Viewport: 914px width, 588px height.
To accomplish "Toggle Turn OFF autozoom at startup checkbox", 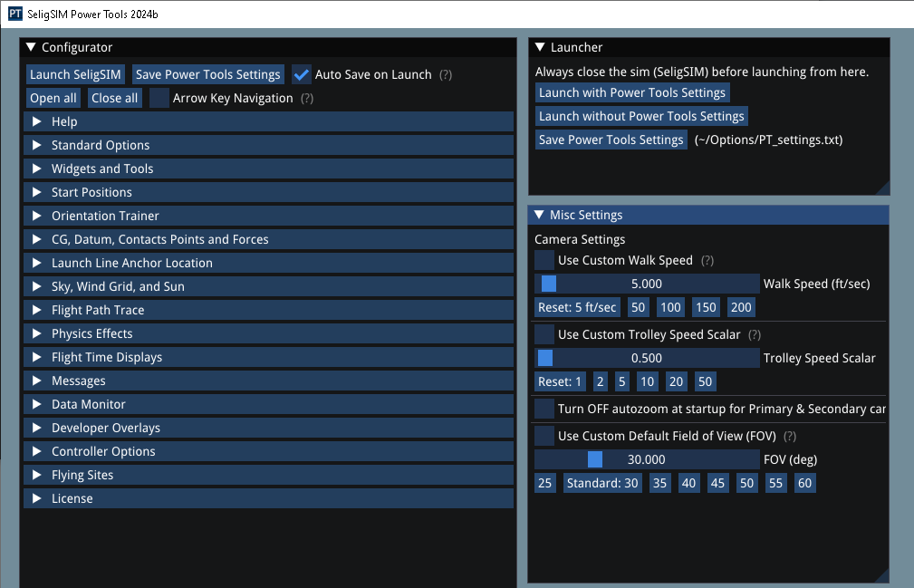I will 544,409.
